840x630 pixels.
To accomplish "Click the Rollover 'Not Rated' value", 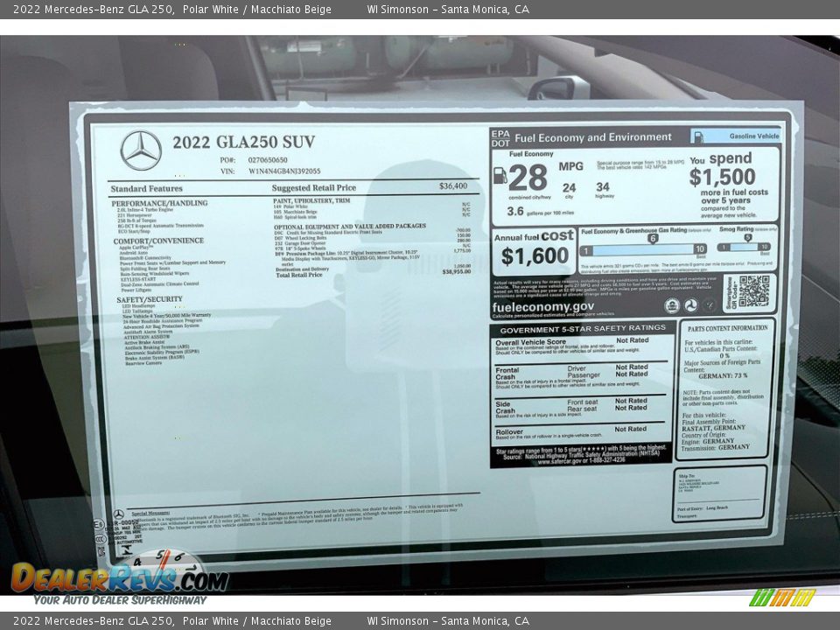I will [x=631, y=429].
